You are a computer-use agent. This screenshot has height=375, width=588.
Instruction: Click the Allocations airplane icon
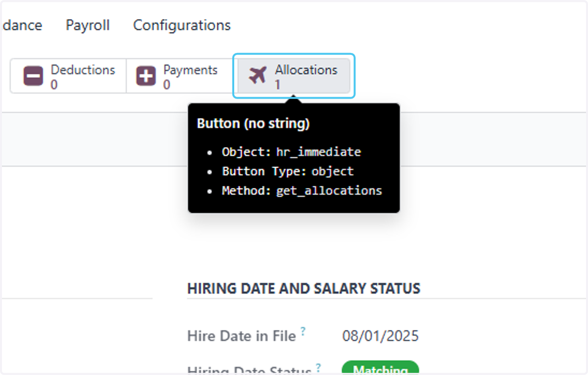(258, 75)
